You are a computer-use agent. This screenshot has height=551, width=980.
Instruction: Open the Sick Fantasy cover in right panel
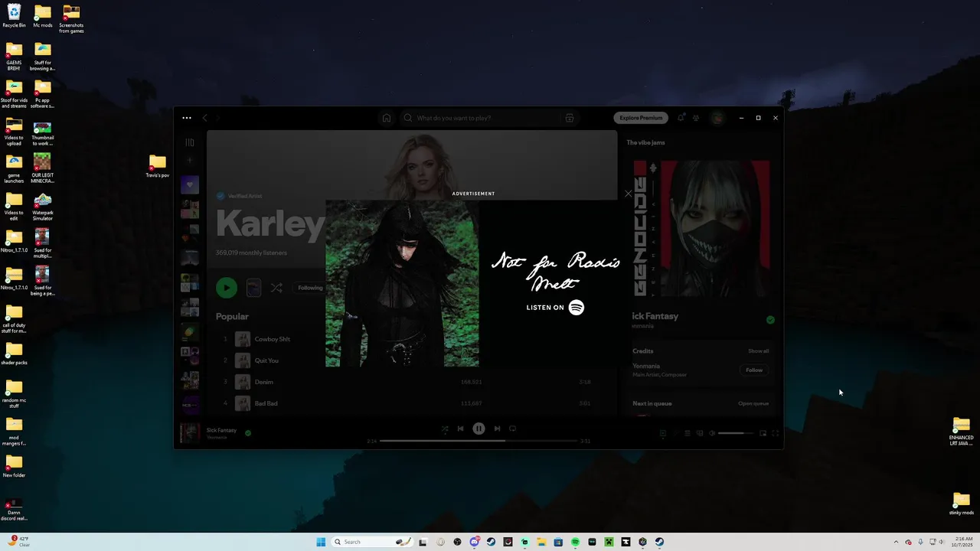tap(701, 228)
